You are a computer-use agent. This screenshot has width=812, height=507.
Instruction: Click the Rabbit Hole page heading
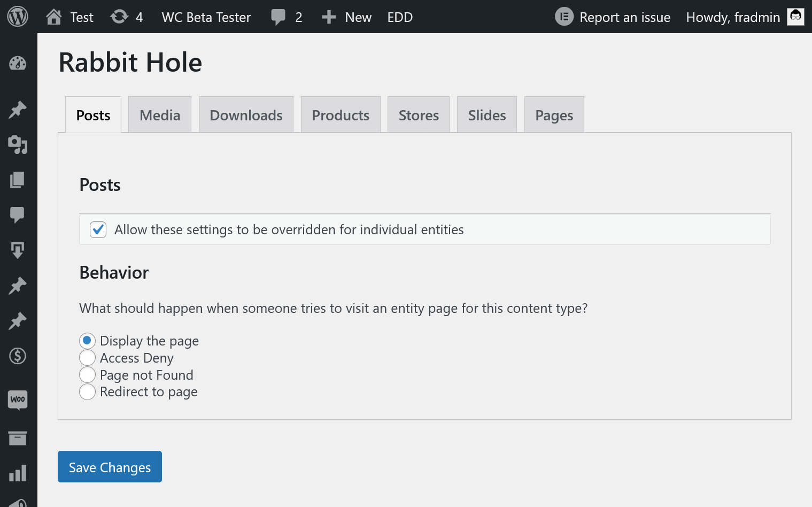[130, 63]
